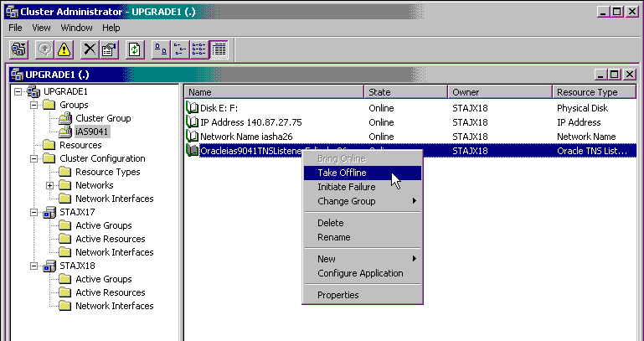644x341 pixels.
Task: Select Active Groups under STAJX17
Action: 104,225
